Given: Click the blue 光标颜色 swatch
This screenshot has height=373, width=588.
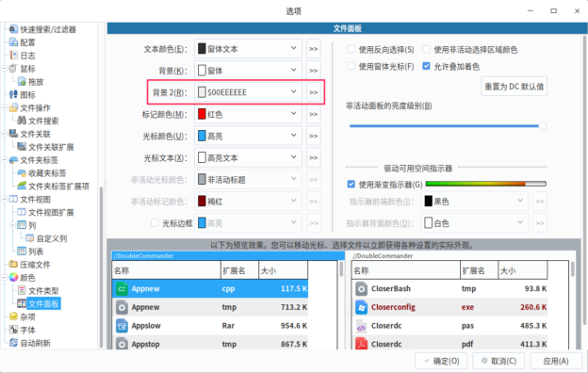Looking at the screenshot, I should 202,136.
